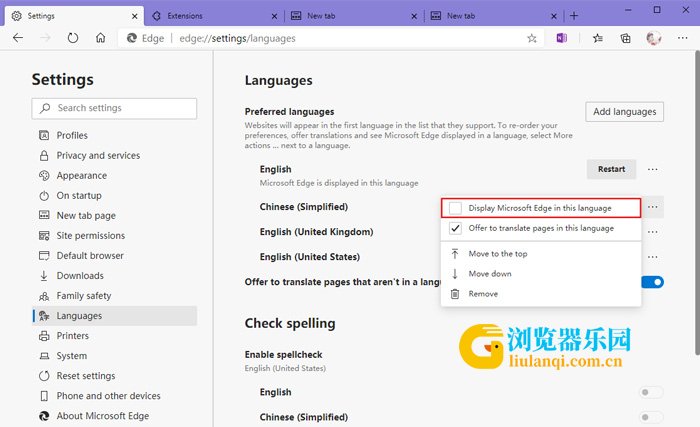The height and width of the screenshot is (427, 700).
Task: Open browser Settings and more menu
Action: [x=683, y=38]
